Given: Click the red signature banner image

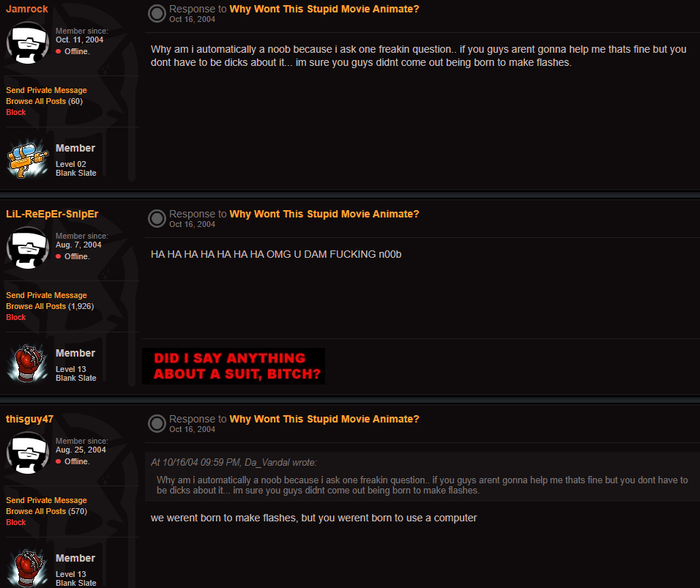Looking at the screenshot, I should pos(234,366).
